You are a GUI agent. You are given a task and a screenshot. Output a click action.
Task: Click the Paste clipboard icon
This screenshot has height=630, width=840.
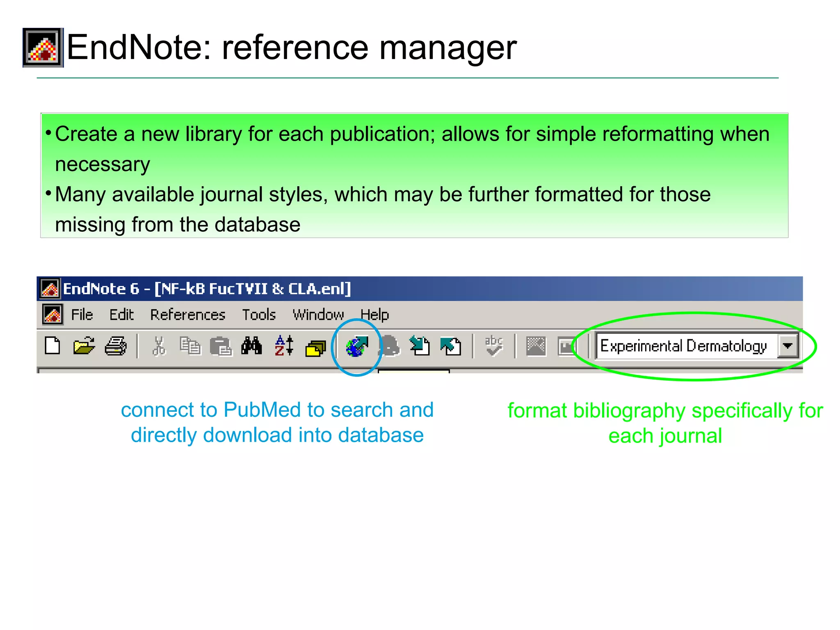[x=221, y=347]
